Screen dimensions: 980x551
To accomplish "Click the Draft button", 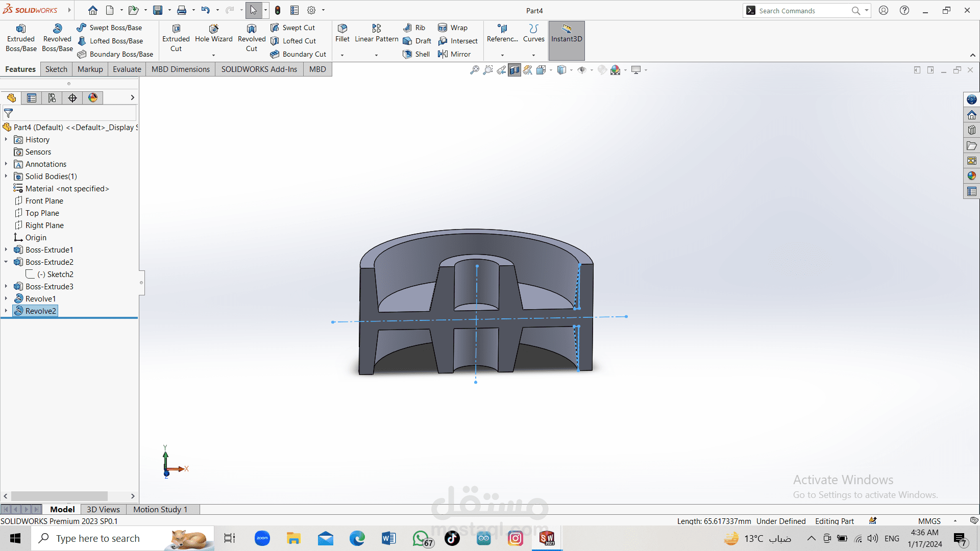I will point(417,41).
